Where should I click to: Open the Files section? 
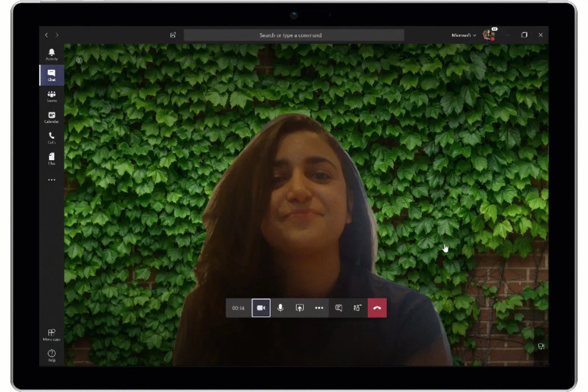click(x=52, y=159)
